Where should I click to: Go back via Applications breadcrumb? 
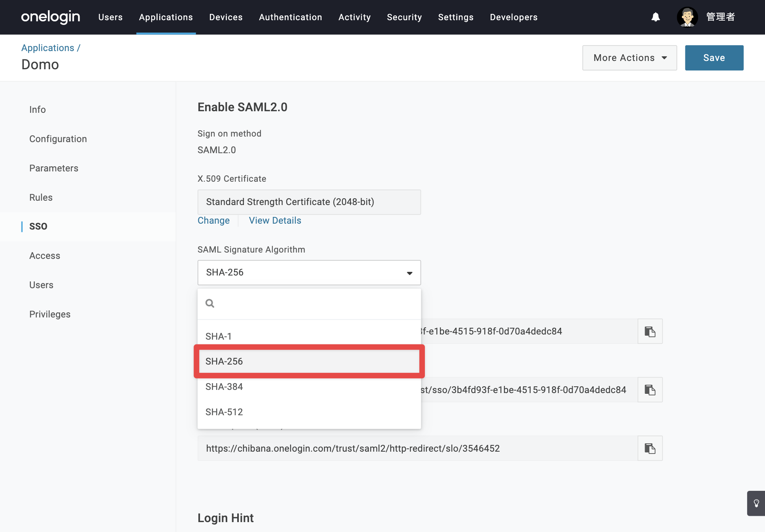pos(48,48)
